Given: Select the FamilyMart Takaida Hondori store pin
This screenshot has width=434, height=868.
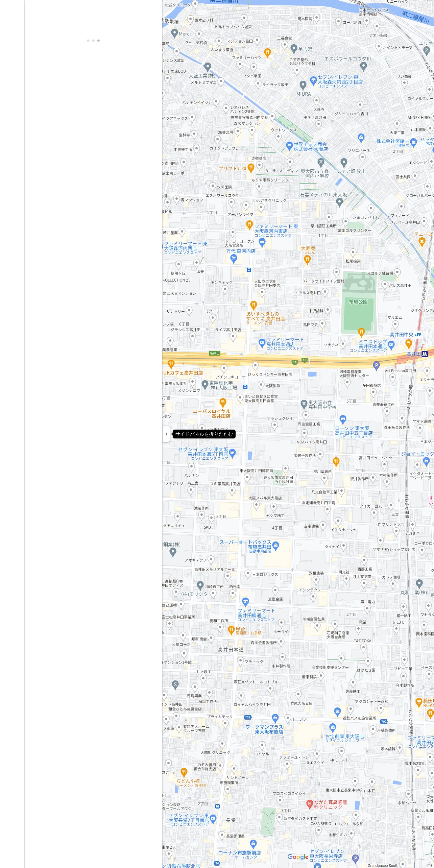Looking at the screenshot, I should pyautogui.click(x=262, y=343).
